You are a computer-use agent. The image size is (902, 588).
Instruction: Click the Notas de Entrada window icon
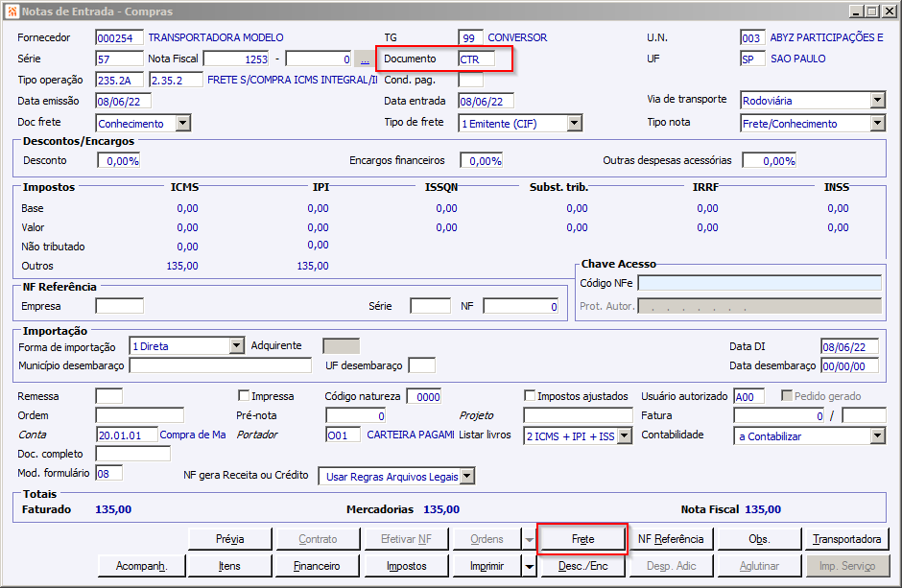coord(11,12)
